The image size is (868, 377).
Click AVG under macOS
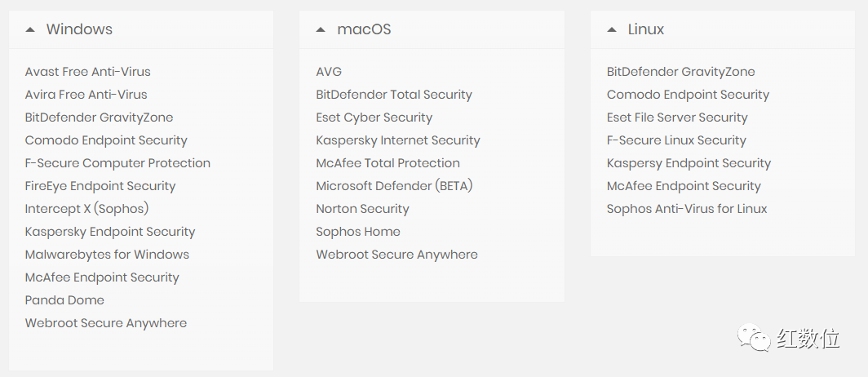click(x=329, y=72)
